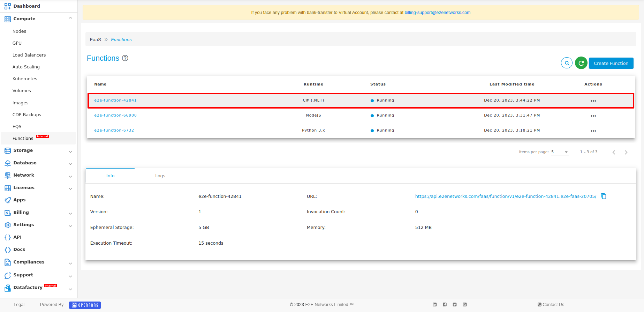The height and width of the screenshot is (312, 644).
Task: Click Contact Us in footer
Action: 551,305
